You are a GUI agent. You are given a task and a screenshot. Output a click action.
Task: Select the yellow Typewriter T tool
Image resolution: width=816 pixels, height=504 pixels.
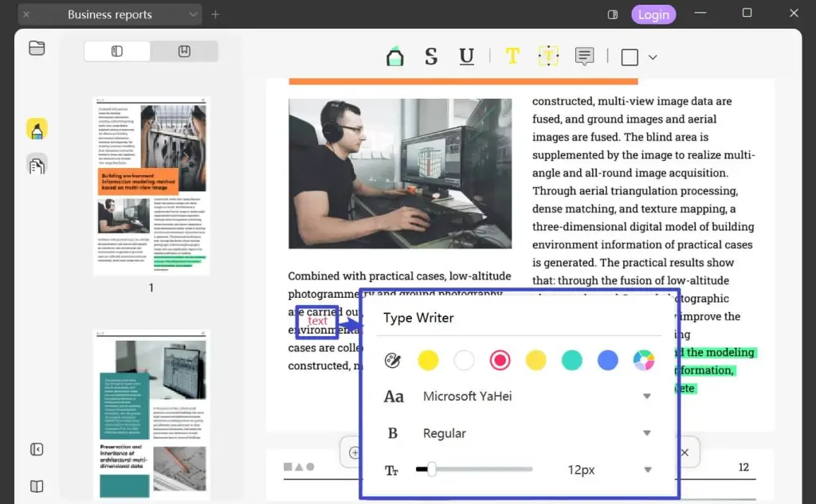512,56
